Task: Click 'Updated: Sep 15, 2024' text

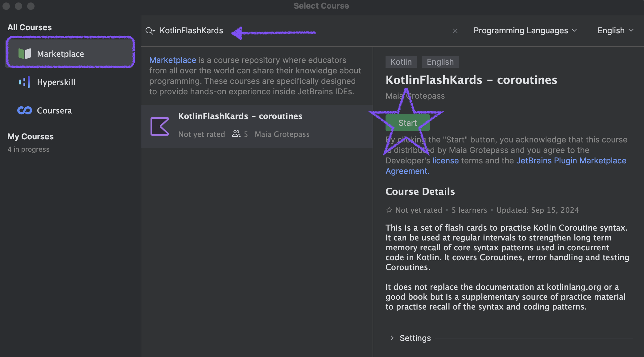Action: pos(538,210)
